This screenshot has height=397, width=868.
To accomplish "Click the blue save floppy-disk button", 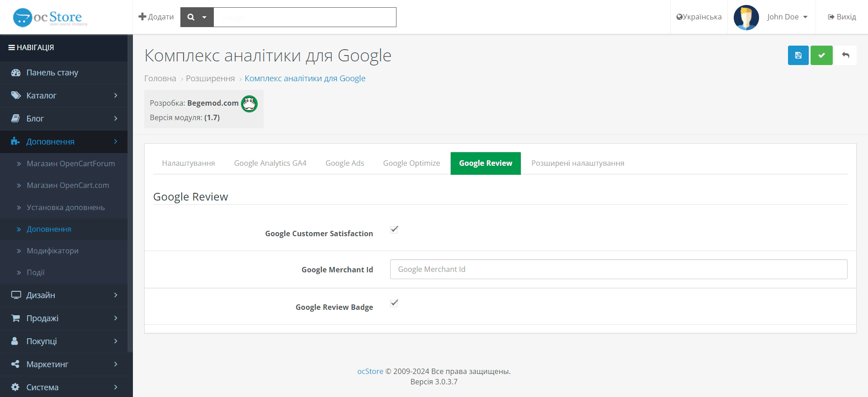I will (798, 56).
